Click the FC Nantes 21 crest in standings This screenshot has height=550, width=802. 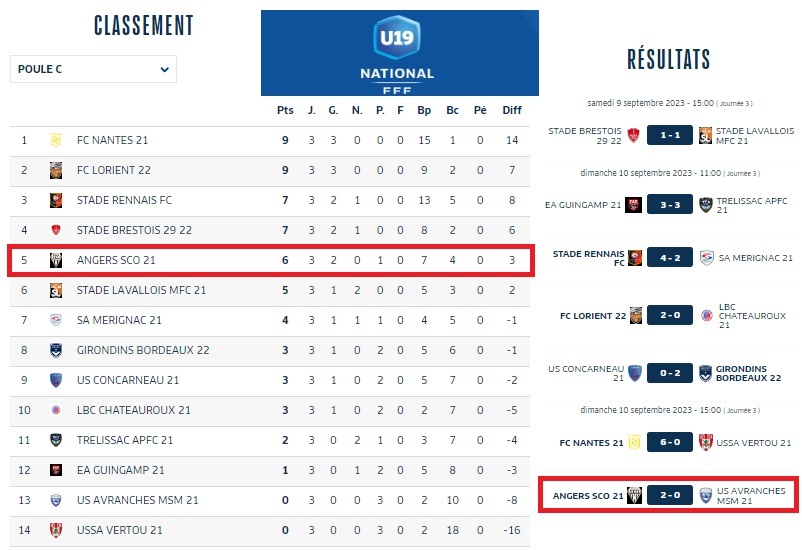coord(56,140)
